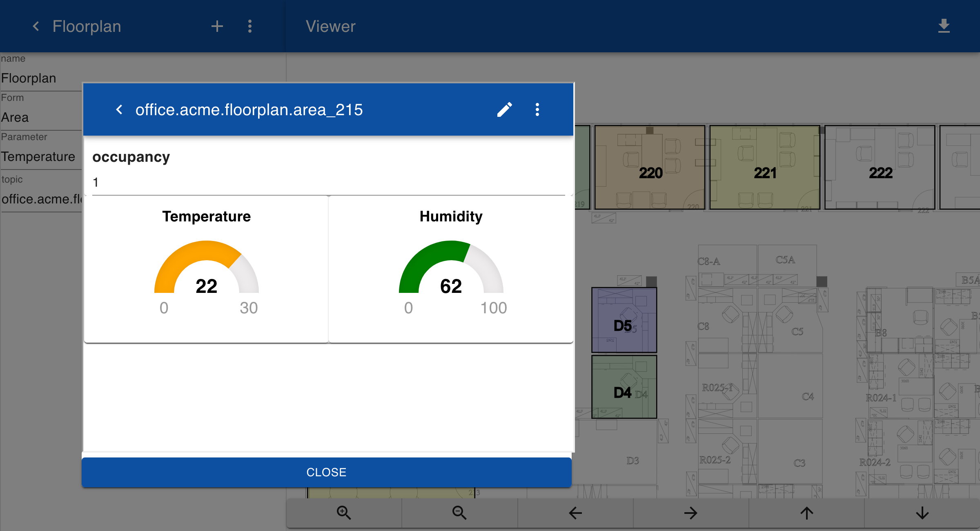
Task: Go back using the dialog's back chevron
Action: (x=119, y=109)
